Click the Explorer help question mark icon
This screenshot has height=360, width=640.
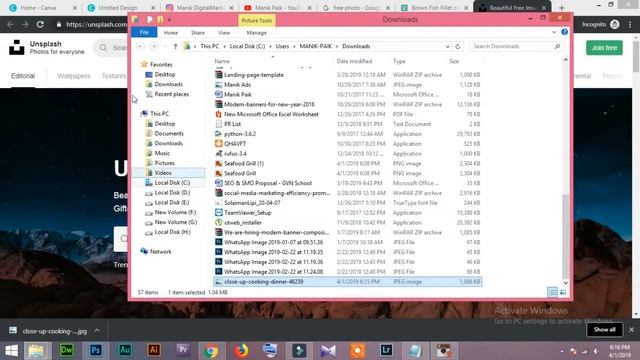(564, 32)
